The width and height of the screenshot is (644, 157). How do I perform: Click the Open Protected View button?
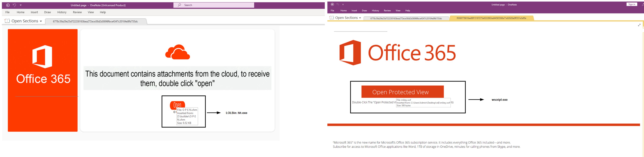coord(402,92)
